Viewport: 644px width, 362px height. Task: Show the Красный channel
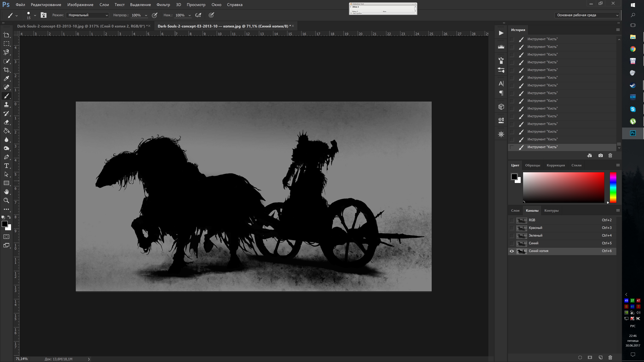pyautogui.click(x=512, y=228)
